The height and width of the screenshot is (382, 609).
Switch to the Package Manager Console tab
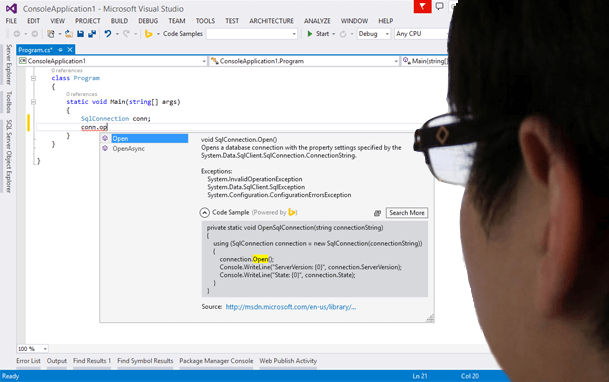point(216,361)
